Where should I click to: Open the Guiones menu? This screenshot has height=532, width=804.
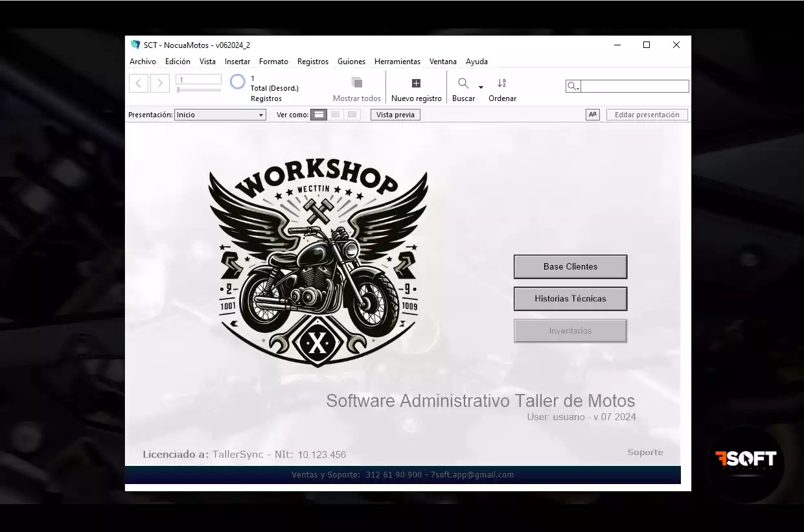coord(351,62)
